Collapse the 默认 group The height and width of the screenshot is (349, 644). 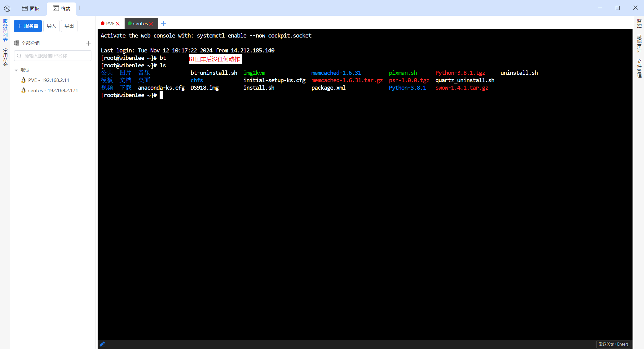click(x=16, y=70)
